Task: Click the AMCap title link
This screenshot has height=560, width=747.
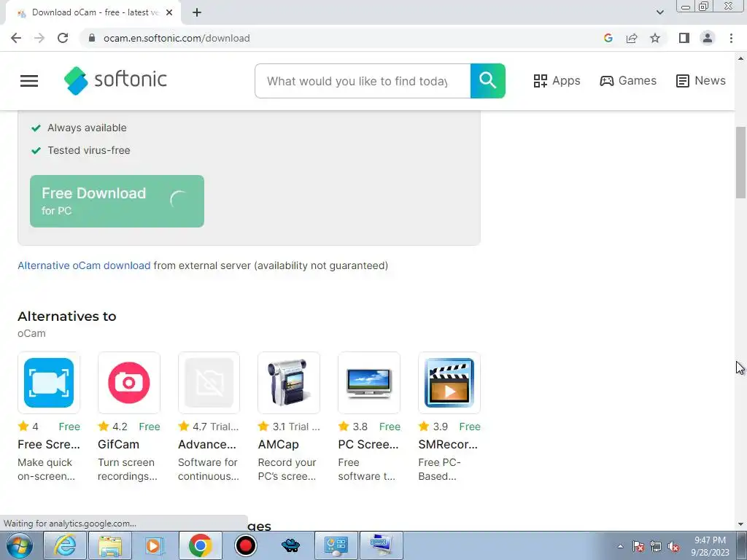Action: point(278,444)
